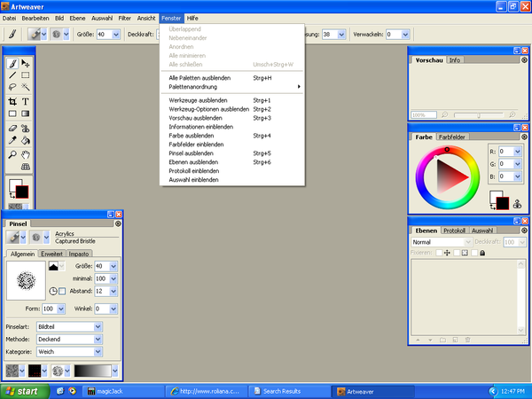This screenshot has height=399, width=532.
Task: Select the Move tool
Action: click(x=26, y=64)
